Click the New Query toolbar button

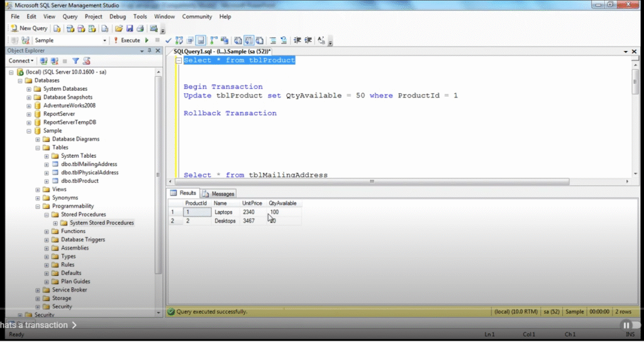[x=29, y=28]
